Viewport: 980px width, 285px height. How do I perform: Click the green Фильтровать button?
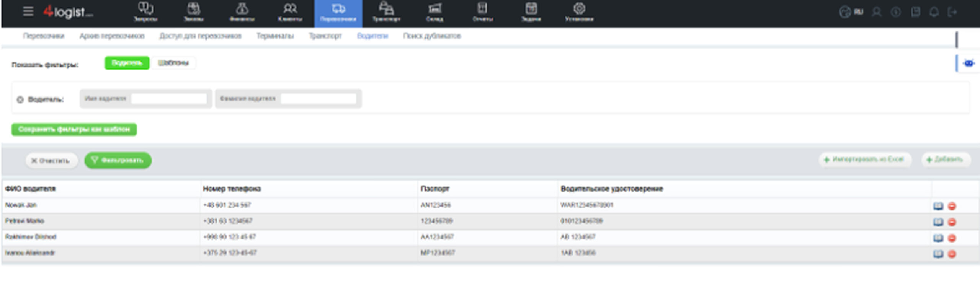[118, 160]
